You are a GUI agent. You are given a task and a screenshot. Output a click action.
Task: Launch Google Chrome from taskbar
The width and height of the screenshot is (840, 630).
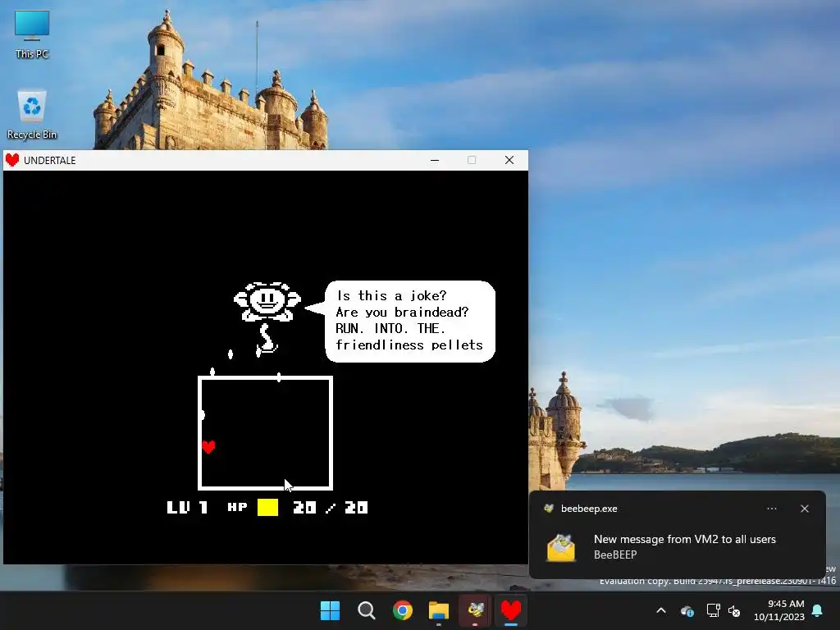[x=402, y=610]
